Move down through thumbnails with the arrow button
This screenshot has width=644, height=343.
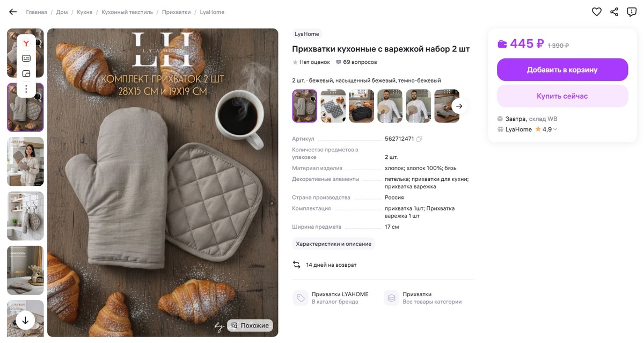point(25,320)
